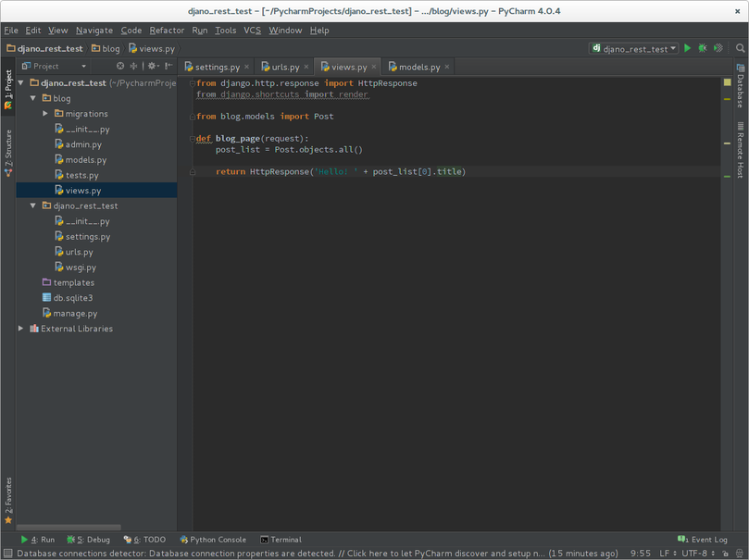Select manage.py in the project tree
Screen dimensions: 749x560
75,313
